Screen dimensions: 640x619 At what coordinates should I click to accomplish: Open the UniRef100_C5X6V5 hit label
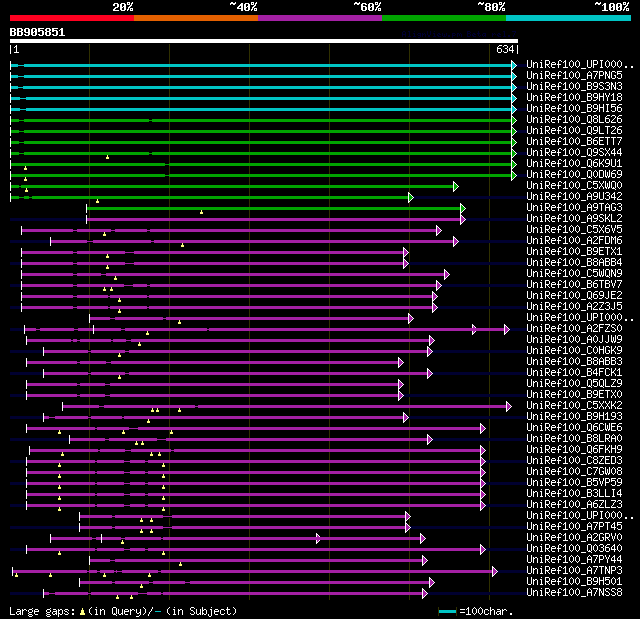574,230
